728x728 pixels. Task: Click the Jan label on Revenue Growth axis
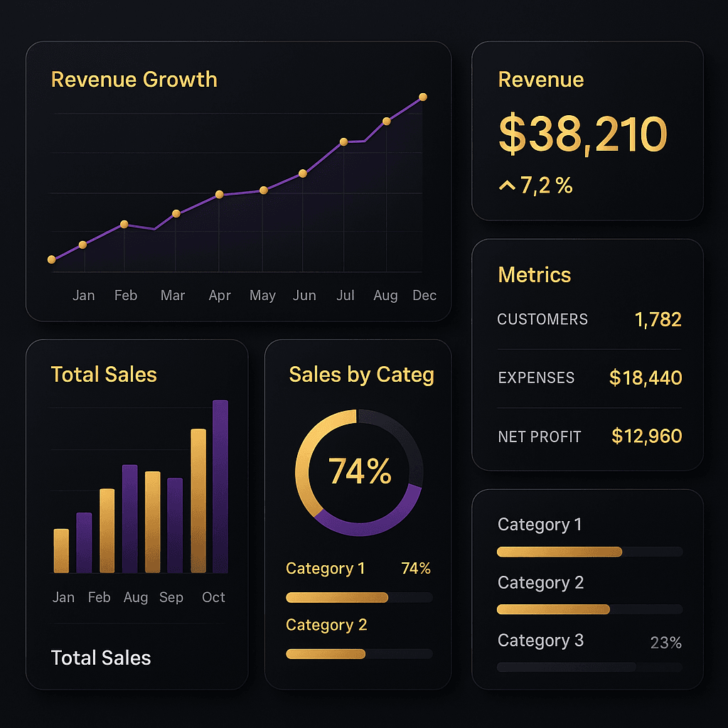[83, 295]
